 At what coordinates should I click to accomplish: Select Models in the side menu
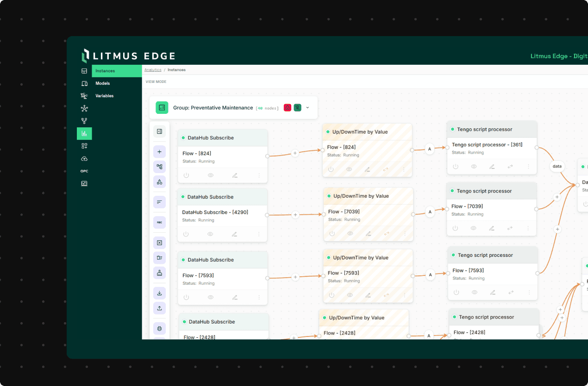pyautogui.click(x=103, y=83)
